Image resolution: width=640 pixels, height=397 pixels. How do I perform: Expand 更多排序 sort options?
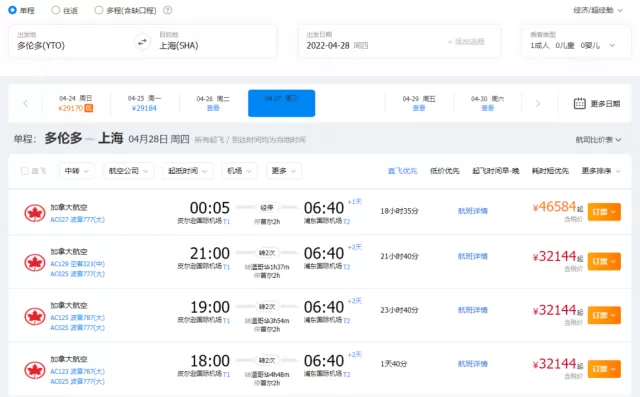601,171
